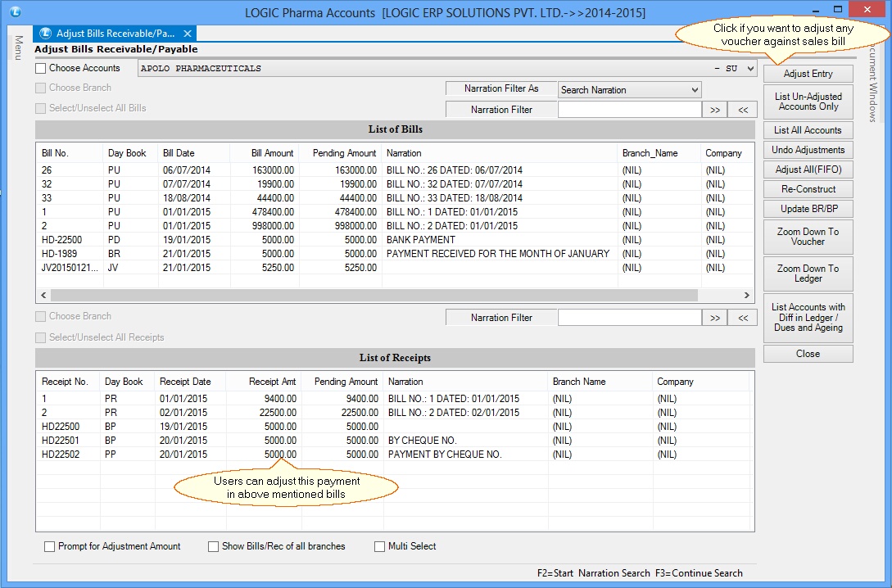This screenshot has height=588, width=892.
Task: Click List Un-Adjusted Accounts Only button
Action: click(808, 102)
